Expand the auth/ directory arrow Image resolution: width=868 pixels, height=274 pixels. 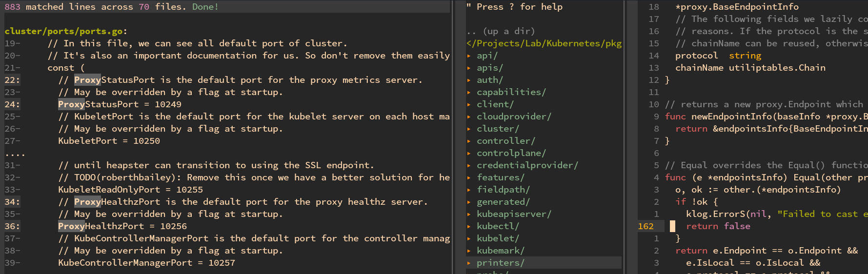click(x=469, y=80)
